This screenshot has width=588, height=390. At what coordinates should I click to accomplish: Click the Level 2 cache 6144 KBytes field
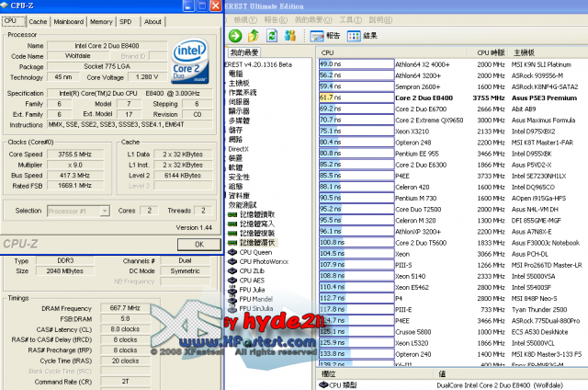click(x=183, y=176)
